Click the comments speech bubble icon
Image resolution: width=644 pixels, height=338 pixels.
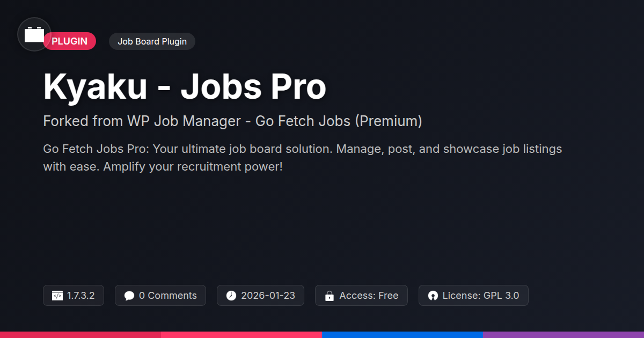129,296
